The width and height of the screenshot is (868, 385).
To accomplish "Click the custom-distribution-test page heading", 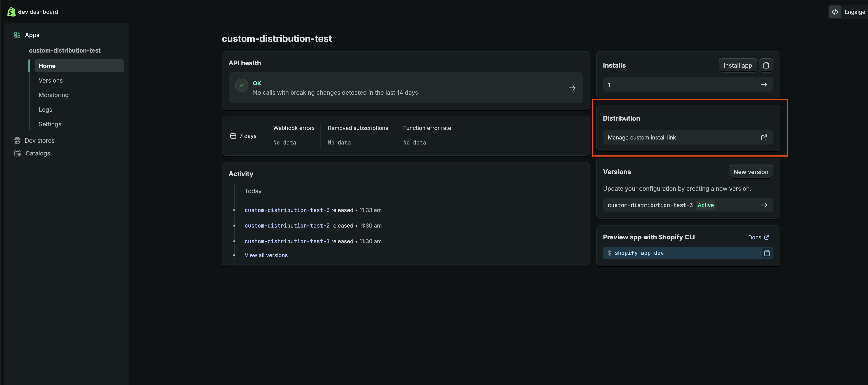I will tap(277, 39).
